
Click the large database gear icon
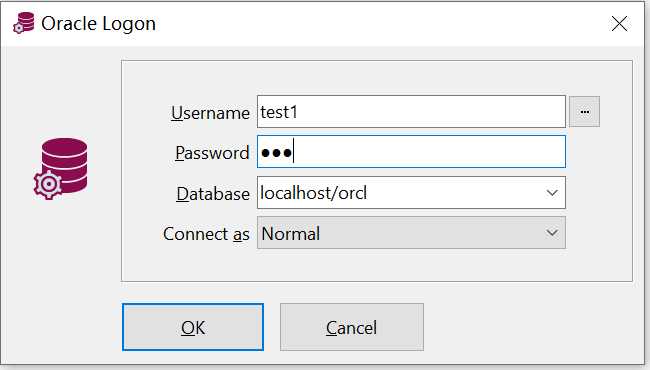tap(61, 169)
